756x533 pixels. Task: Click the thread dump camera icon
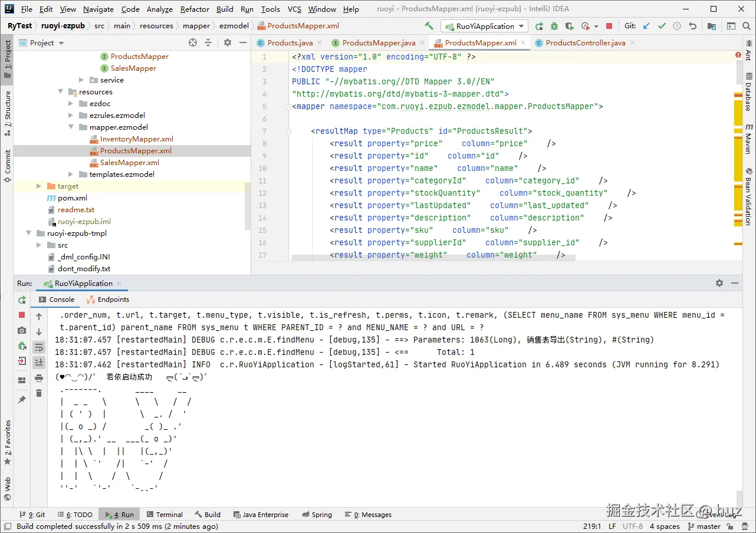pyautogui.click(x=22, y=331)
